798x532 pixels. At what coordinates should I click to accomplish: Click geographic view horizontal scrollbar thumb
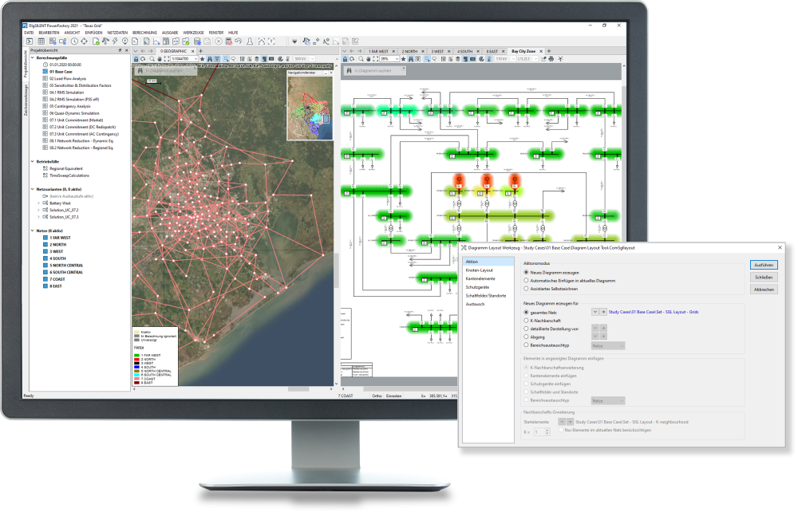[x=298, y=389]
